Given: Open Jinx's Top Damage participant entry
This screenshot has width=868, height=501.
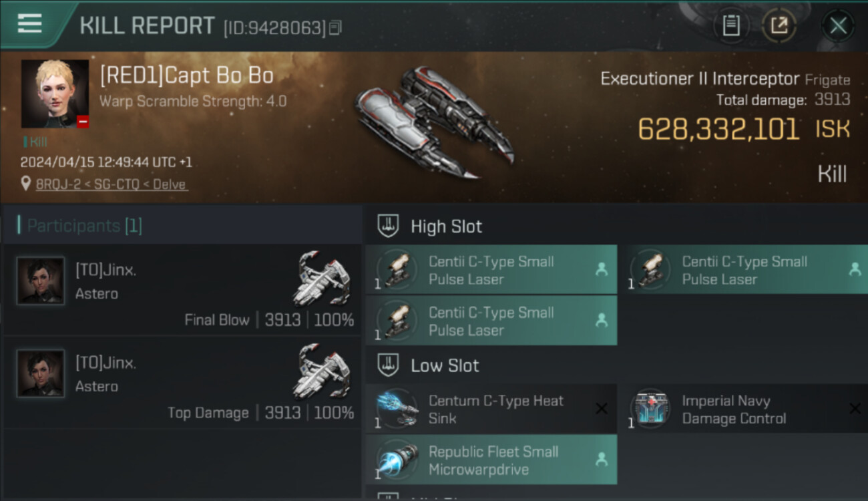Looking at the screenshot, I should point(182,383).
